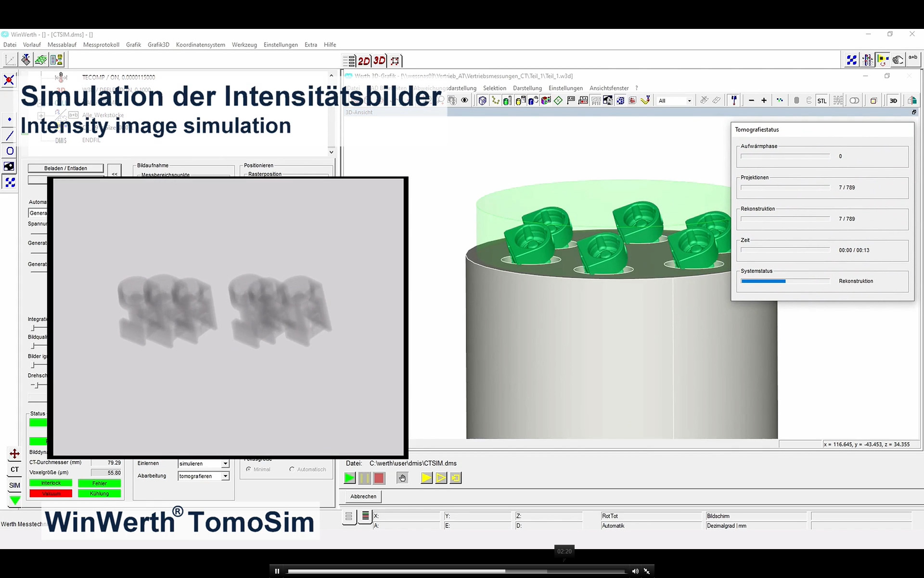Image resolution: width=924 pixels, height=578 pixels.
Task: Start the program with green play button
Action: click(350, 478)
